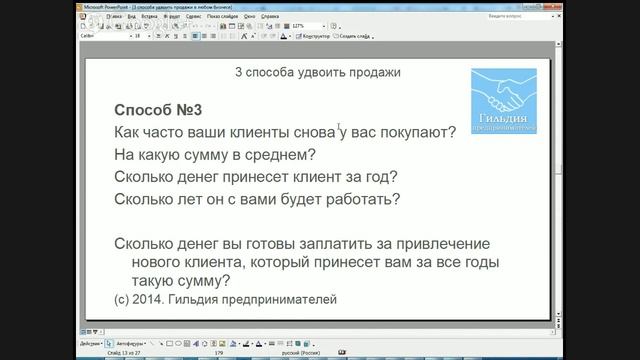Choose the Select Objects arrow tool
Screen dimensions: 640x360
tap(109, 344)
